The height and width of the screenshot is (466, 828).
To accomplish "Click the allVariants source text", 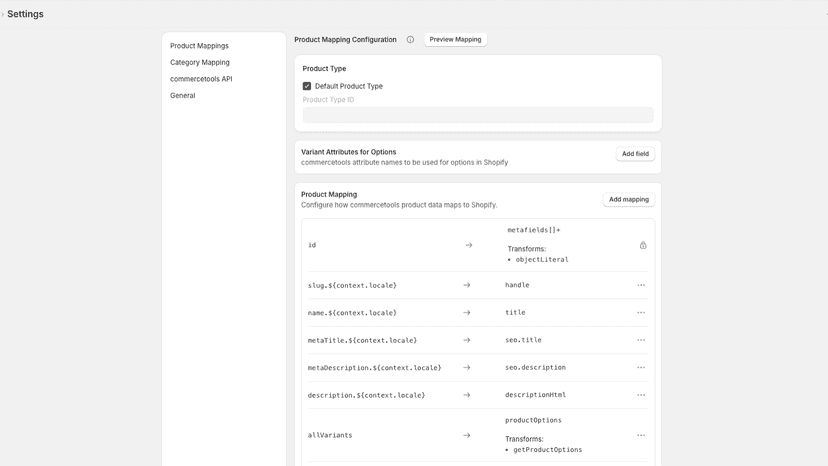I will [330, 435].
